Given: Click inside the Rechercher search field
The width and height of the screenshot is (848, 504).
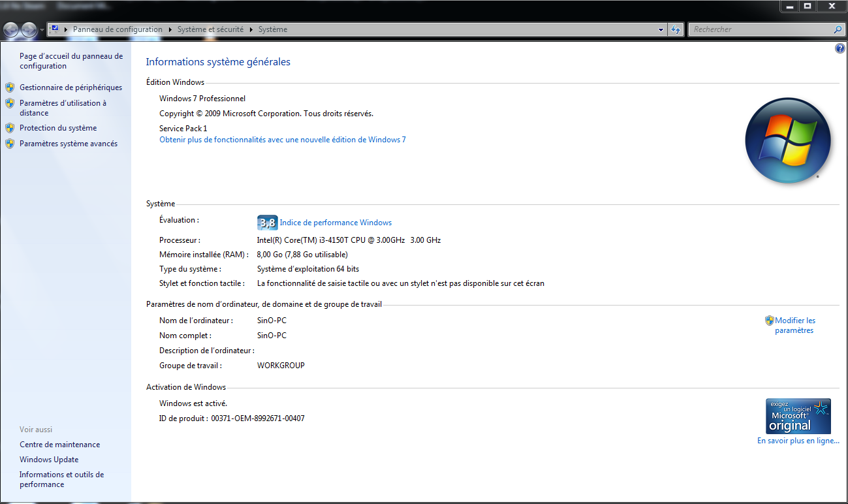Looking at the screenshot, I should pyautogui.click(x=761, y=29).
